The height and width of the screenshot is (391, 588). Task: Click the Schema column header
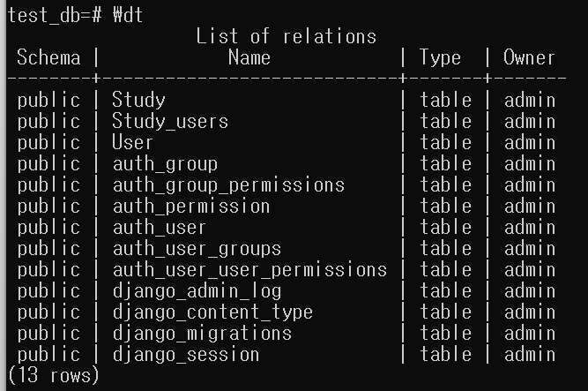coord(48,57)
